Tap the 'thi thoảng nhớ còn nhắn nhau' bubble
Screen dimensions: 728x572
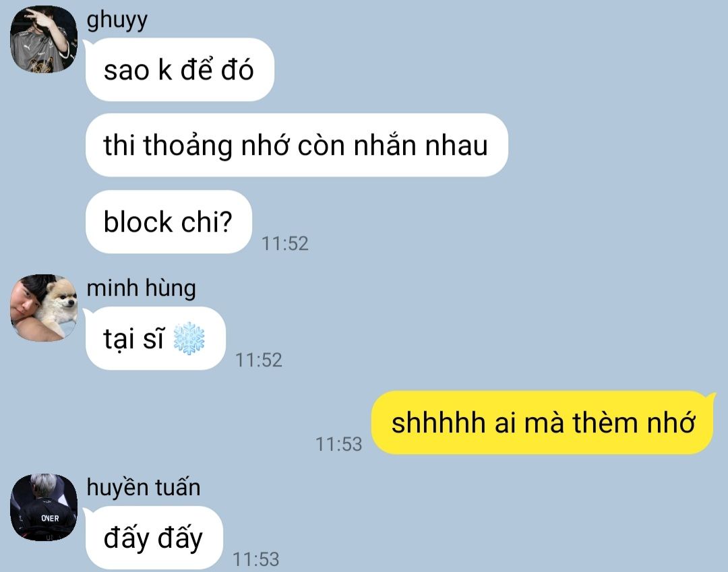(297, 146)
